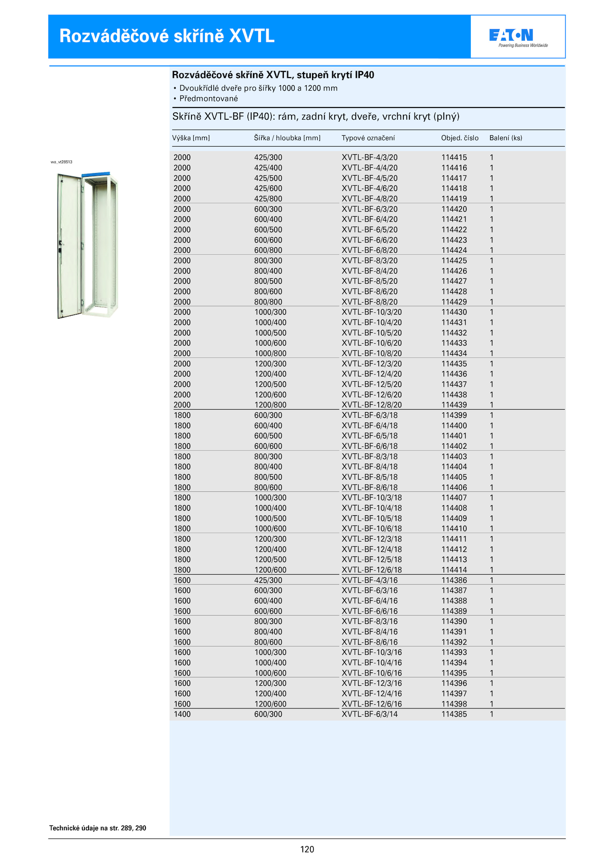Click order number '114409'
This screenshot has height=868, width=614.
coord(454,519)
